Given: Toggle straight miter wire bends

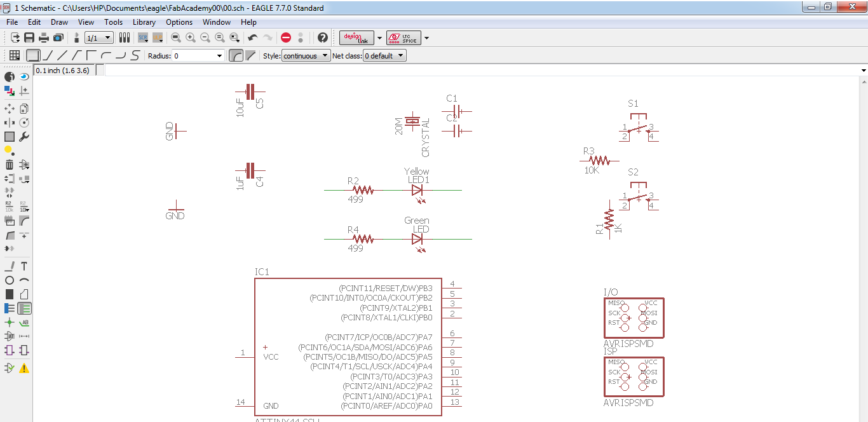Looking at the screenshot, I should 250,55.
